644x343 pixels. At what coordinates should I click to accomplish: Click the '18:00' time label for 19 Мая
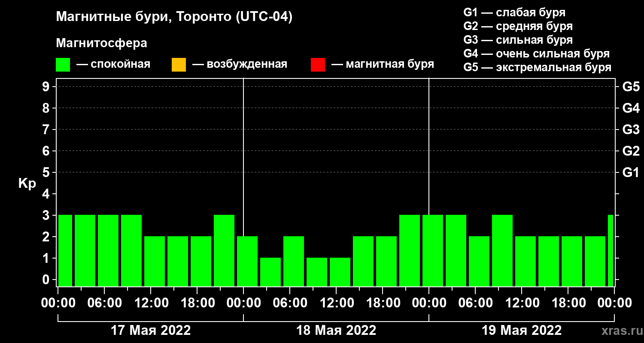pos(568,303)
